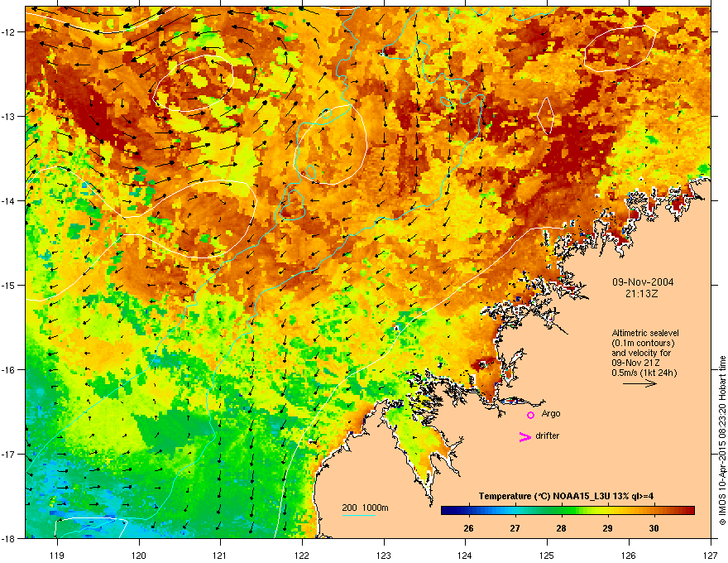Click the 'Argo' legend label
The width and height of the screenshot is (728, 563).
point(551,414)
